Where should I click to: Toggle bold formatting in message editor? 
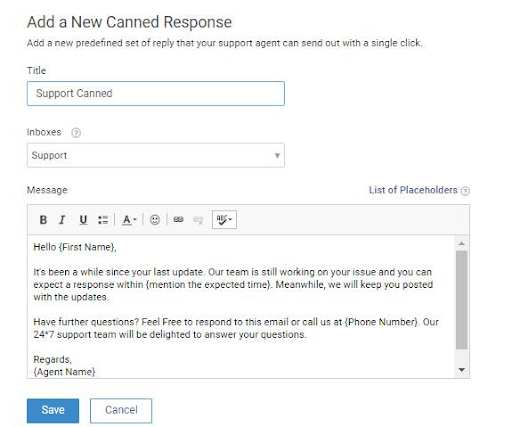click(x=43, y=220)
